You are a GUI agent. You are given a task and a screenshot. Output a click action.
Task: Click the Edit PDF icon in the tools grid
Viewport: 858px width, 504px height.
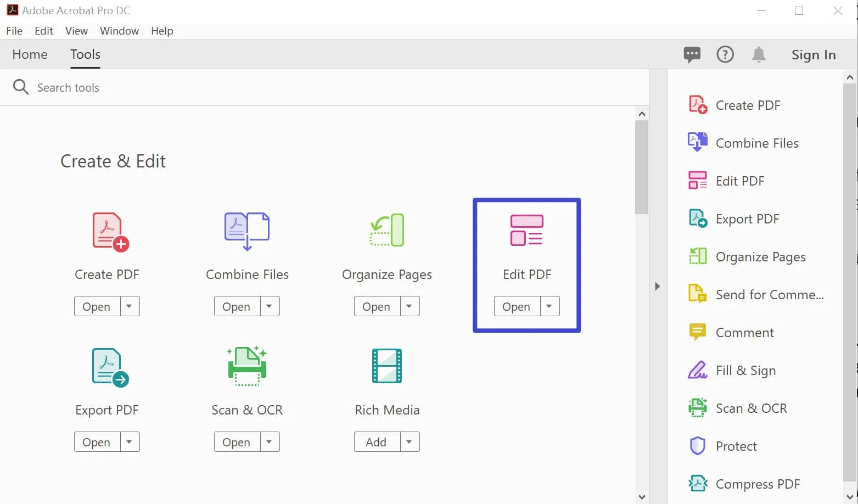[526, 230]
